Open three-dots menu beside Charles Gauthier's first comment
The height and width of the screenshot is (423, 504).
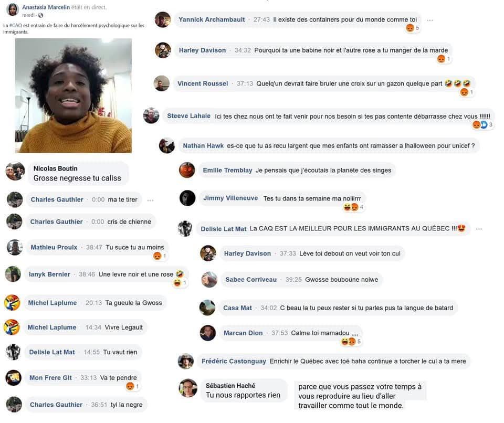click(x=150, y=200)
